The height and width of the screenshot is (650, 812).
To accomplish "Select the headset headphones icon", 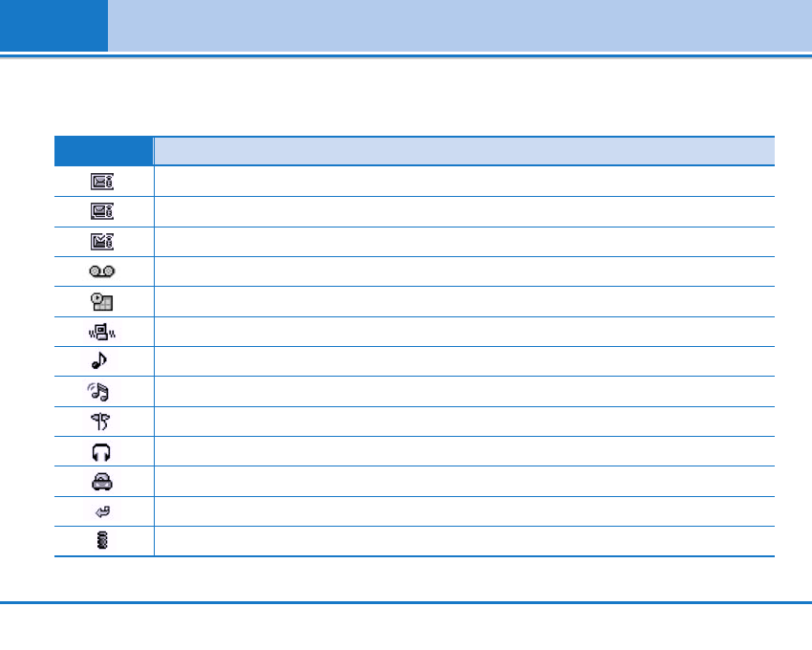I will (x=103, y=452).
